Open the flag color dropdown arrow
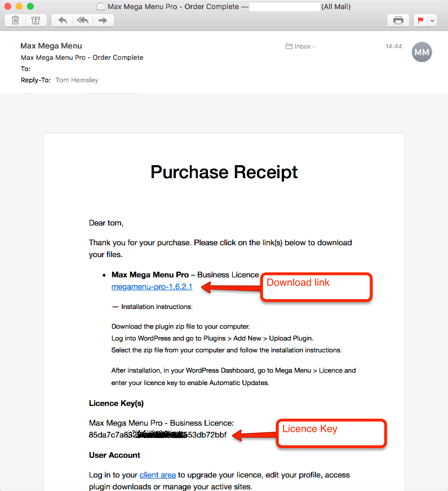The width and height of the screenshot is (448, 491). (432, 21)
